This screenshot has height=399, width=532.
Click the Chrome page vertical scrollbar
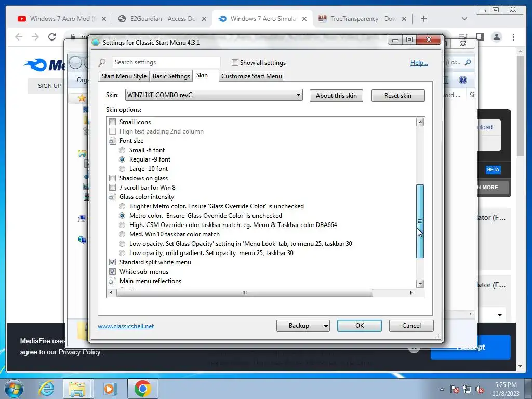click(x=520, y=105)
